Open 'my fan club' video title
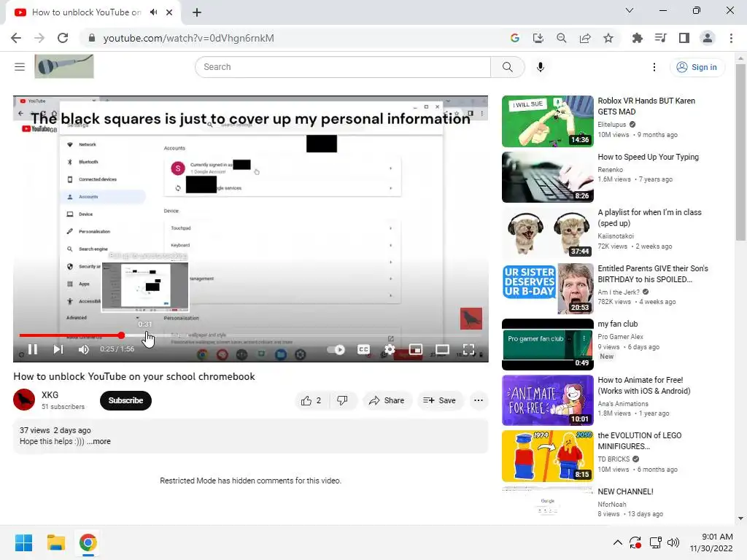747x560 pixels. click(617, 324)
